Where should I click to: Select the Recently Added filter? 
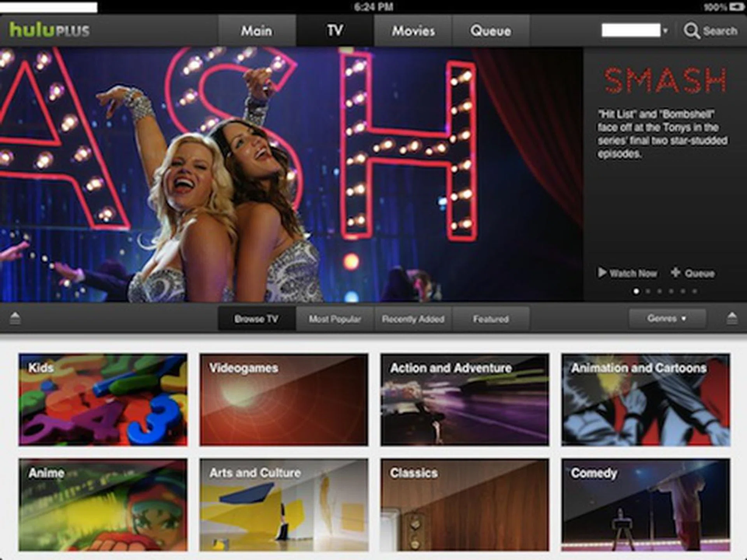click(x=413, y=319)
